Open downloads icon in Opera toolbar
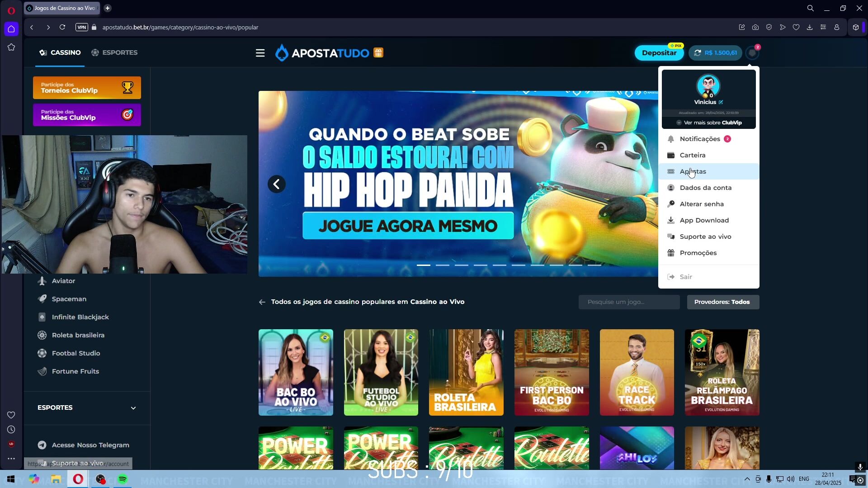868x488 pixels. coord(810,27)
